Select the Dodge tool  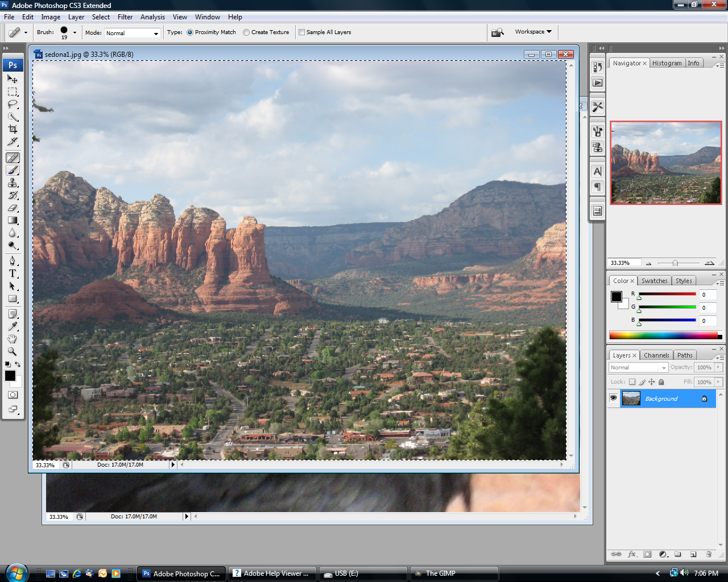[13, 246]
